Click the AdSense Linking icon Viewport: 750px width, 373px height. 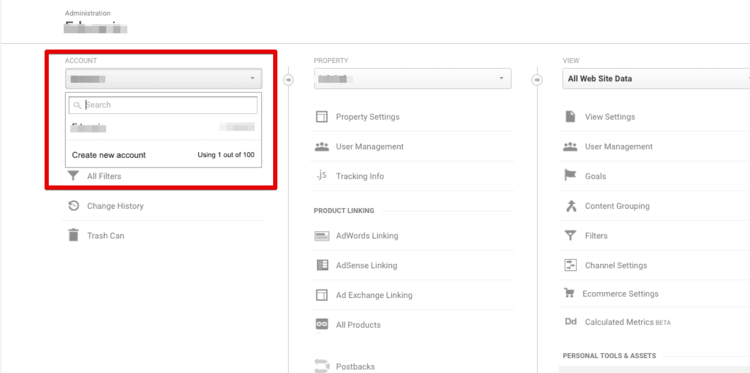click(322, 265)
